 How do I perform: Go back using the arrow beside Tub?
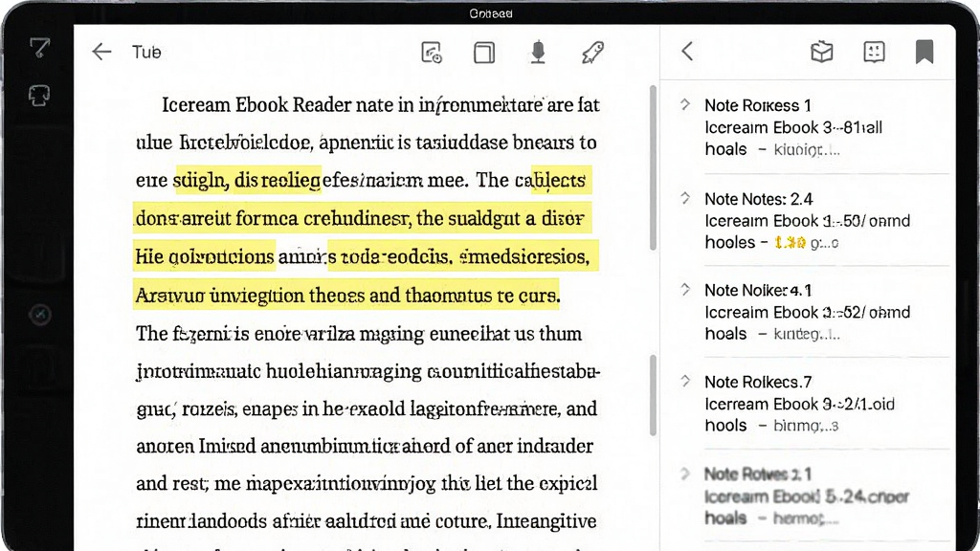[101, 52]
